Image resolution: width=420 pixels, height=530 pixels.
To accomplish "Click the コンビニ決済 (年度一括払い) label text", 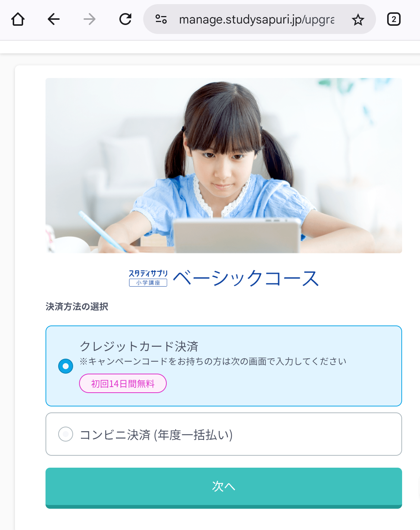I will (156, 434).
